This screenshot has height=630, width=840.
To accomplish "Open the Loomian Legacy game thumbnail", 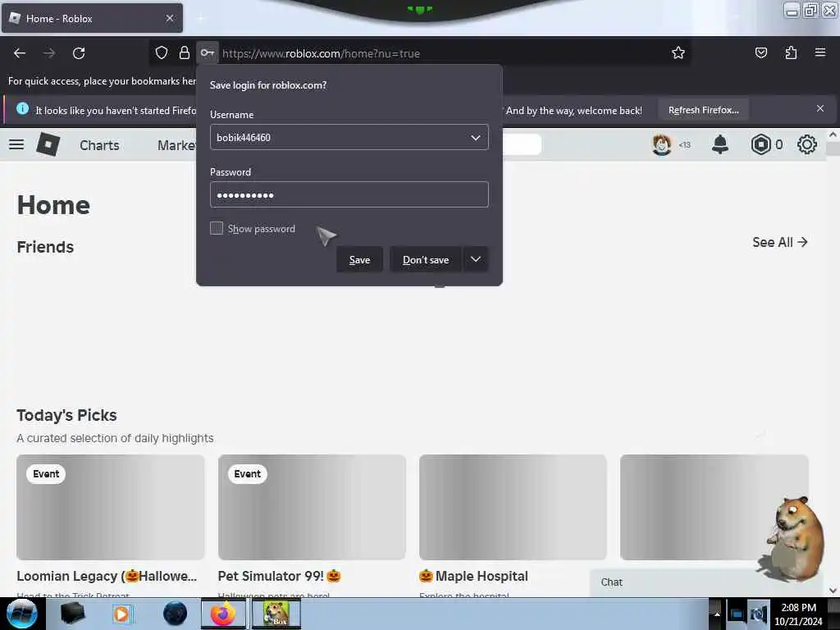I will pyautogui.click(x=111, y=507).
